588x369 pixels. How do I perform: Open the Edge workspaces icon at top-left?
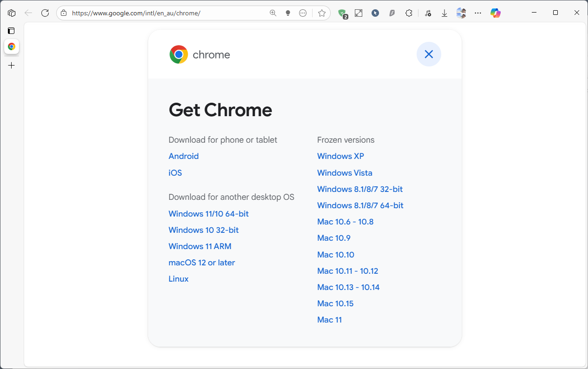(x=12, y=13)
